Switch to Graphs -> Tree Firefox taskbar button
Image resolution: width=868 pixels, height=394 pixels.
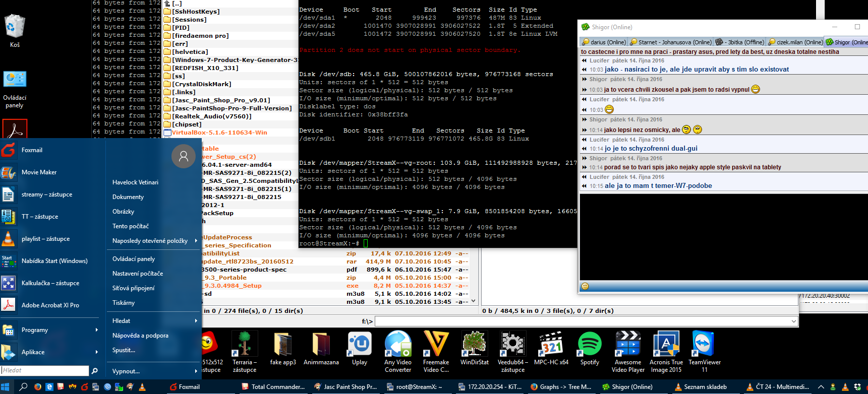pos(562,387)
